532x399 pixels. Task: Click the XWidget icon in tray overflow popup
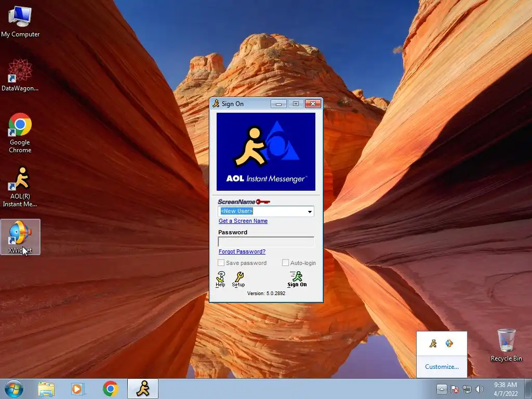click(449, 343)
